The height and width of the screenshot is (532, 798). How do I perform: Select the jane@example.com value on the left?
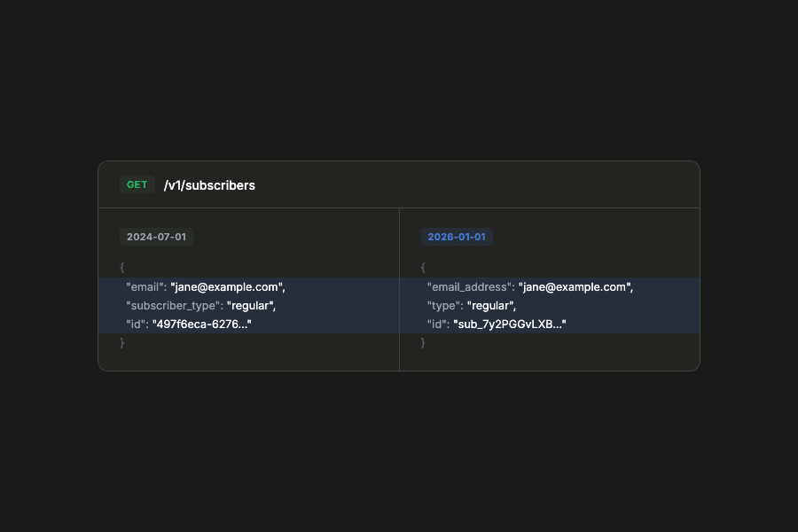229,286
